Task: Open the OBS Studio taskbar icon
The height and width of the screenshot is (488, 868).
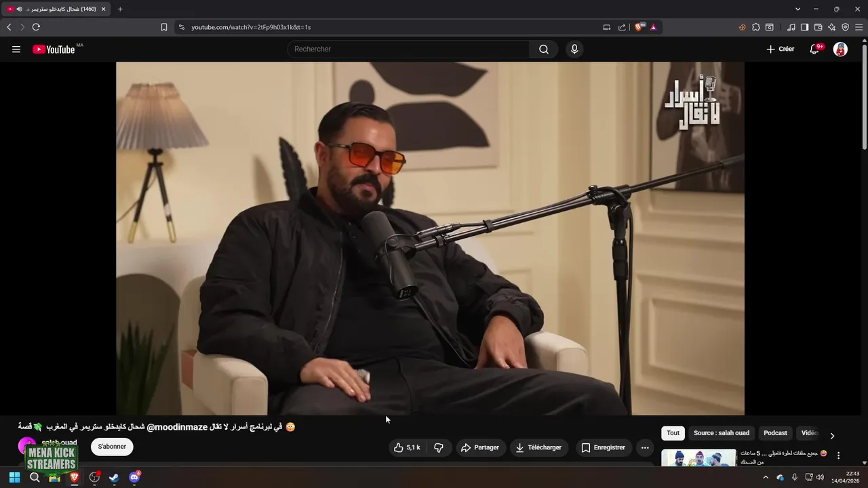Action: tap(95, 477)
